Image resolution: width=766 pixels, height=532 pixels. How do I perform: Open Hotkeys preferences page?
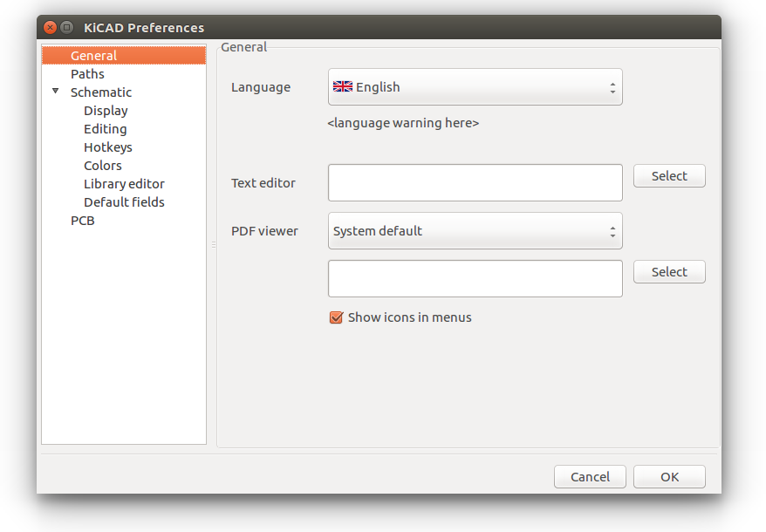tap(108, 147)
